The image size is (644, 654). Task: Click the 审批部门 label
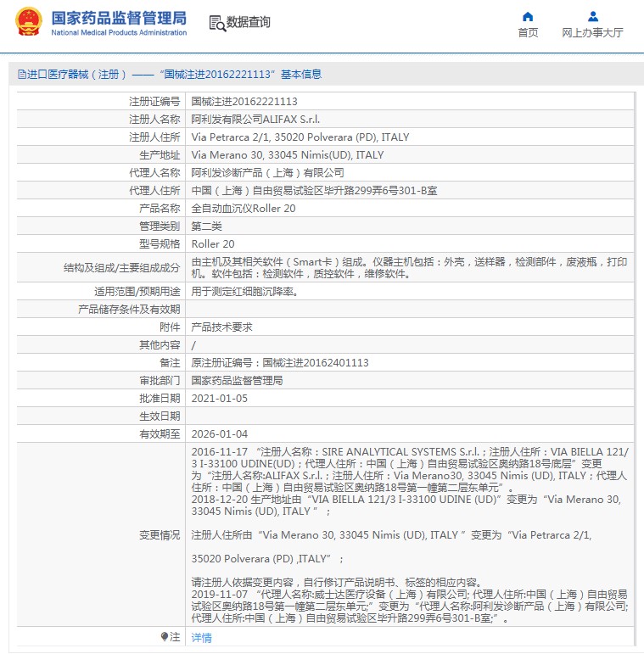click(x=160, y=380)
